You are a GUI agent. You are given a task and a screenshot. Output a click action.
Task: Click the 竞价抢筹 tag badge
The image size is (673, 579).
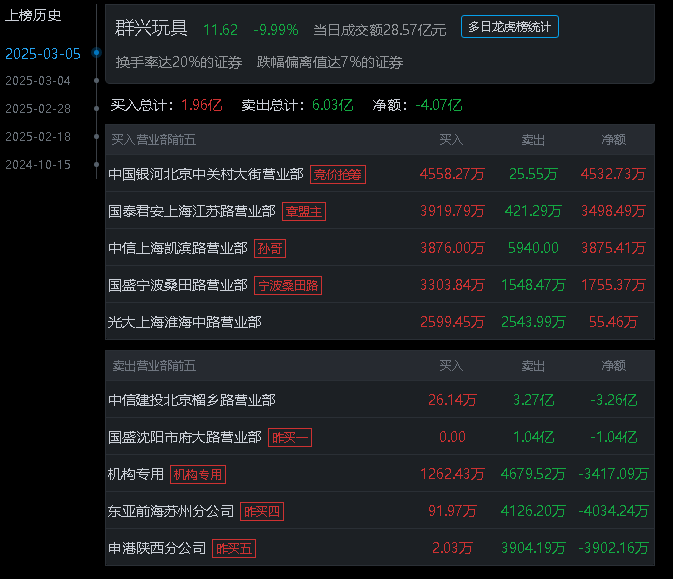click(x=338, y=175)
